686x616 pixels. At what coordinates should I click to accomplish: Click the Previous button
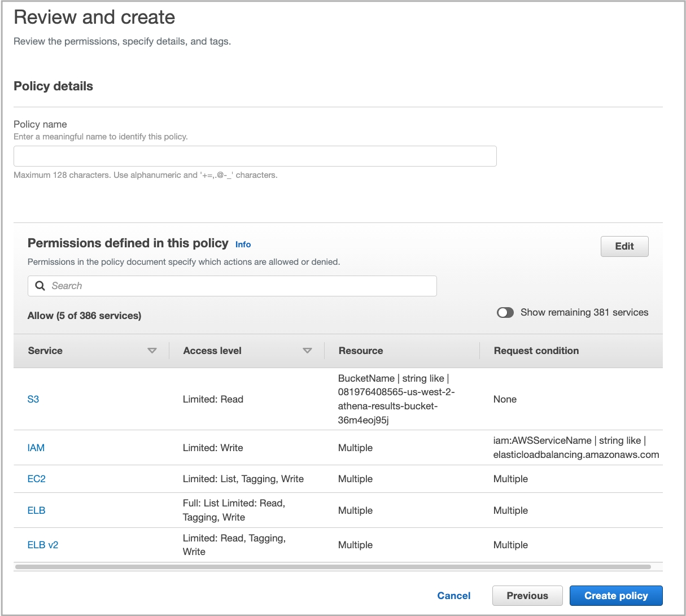point(527,595)
